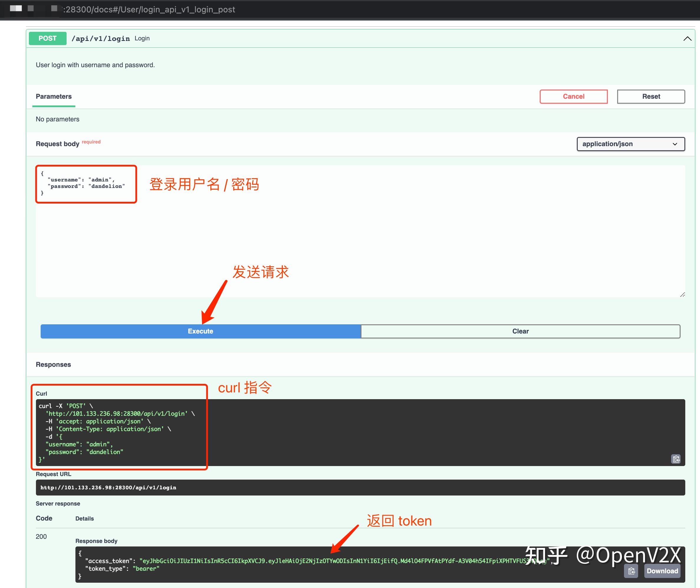Download the login response body

[x=662, y=571]
